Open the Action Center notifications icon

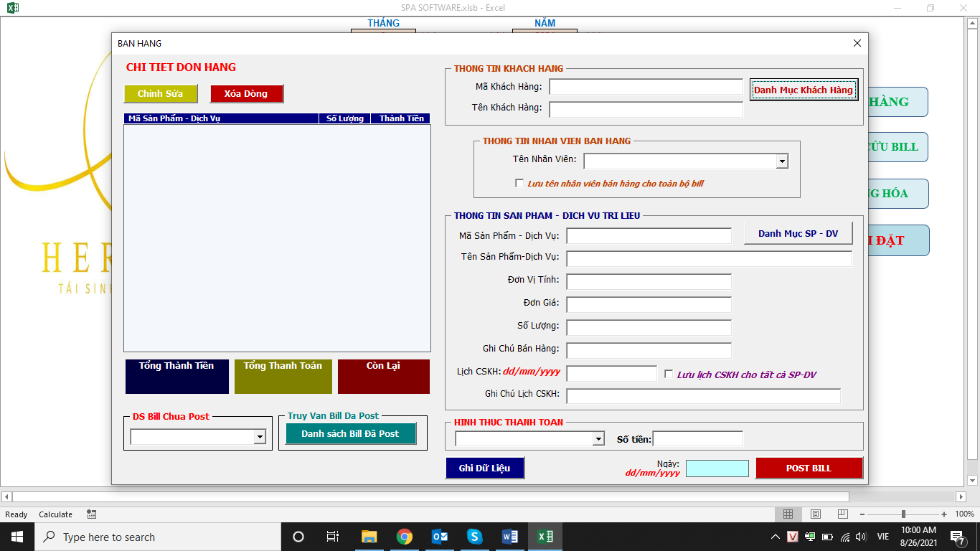[x=957, y=537]
